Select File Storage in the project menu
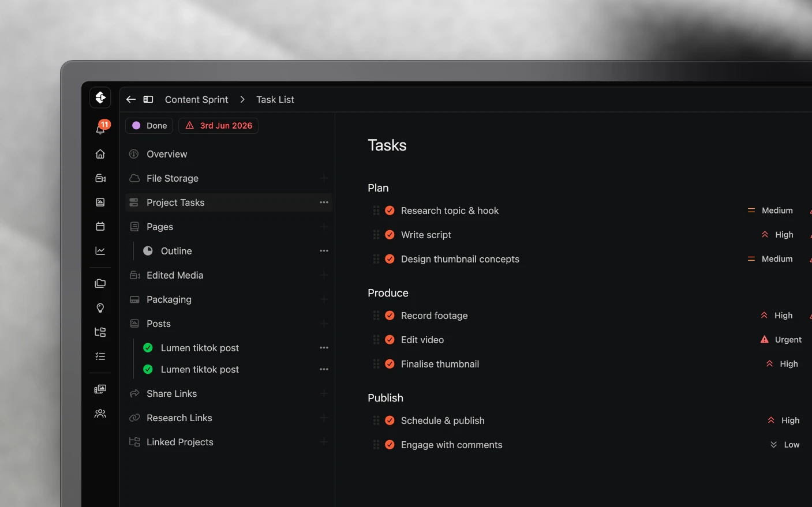812x507 pixels. coord(229,178)
